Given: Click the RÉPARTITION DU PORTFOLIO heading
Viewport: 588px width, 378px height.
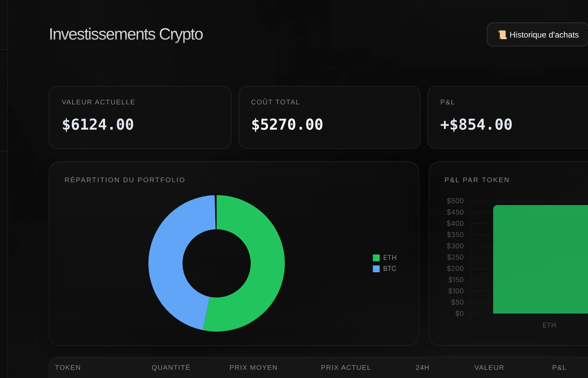Looking at the screenshot, I should (125, 180).
